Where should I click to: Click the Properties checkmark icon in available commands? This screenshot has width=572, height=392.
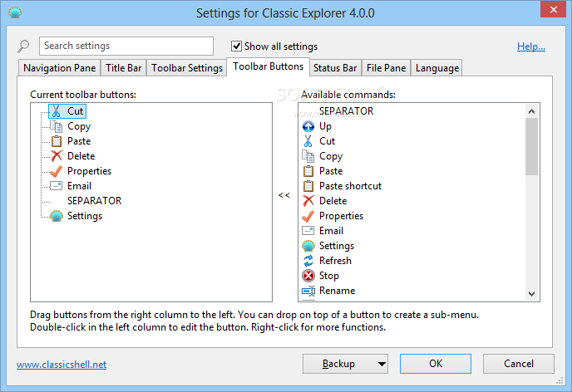(x=308, y=216)
